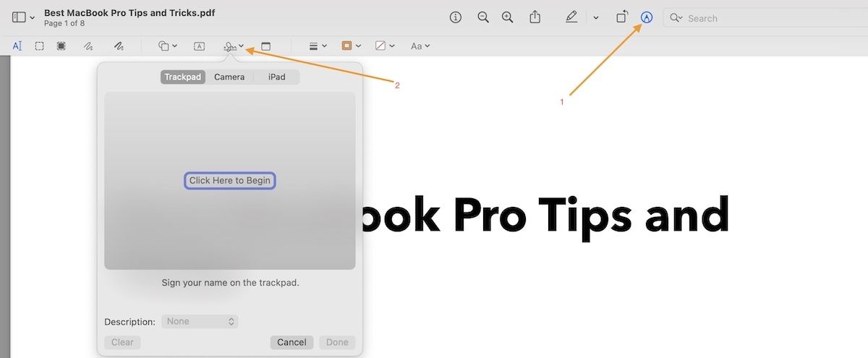This screenshot has width=868, height=358.
Task: Zoom out of the PDF
Action: tap(483, 17)
